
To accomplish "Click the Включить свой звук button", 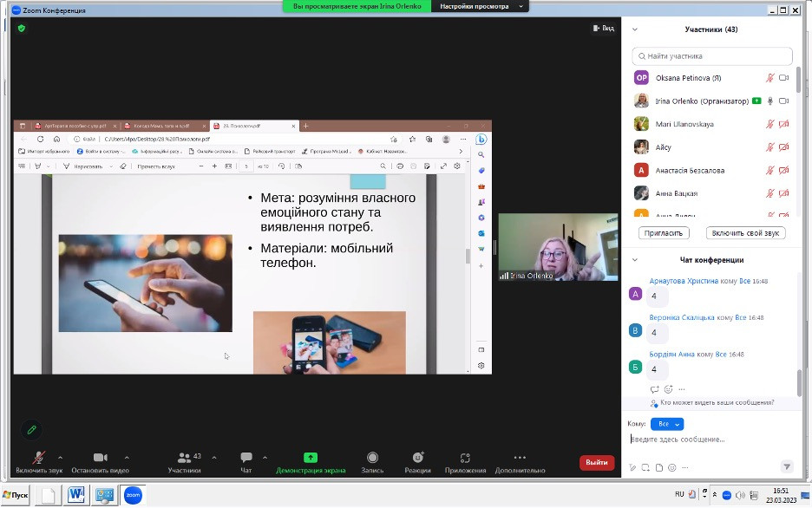I will pyautogui.click(x=745, y=233).
